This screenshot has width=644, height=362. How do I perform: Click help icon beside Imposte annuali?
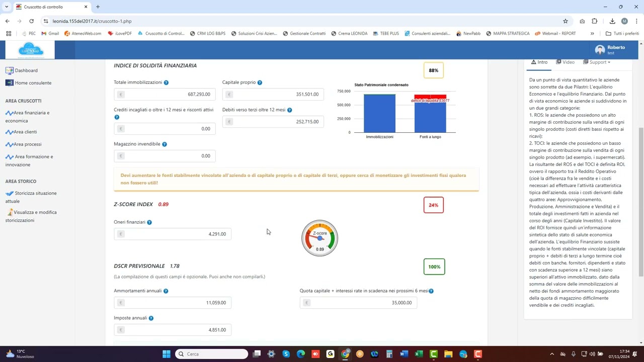[x=151, y=318]
